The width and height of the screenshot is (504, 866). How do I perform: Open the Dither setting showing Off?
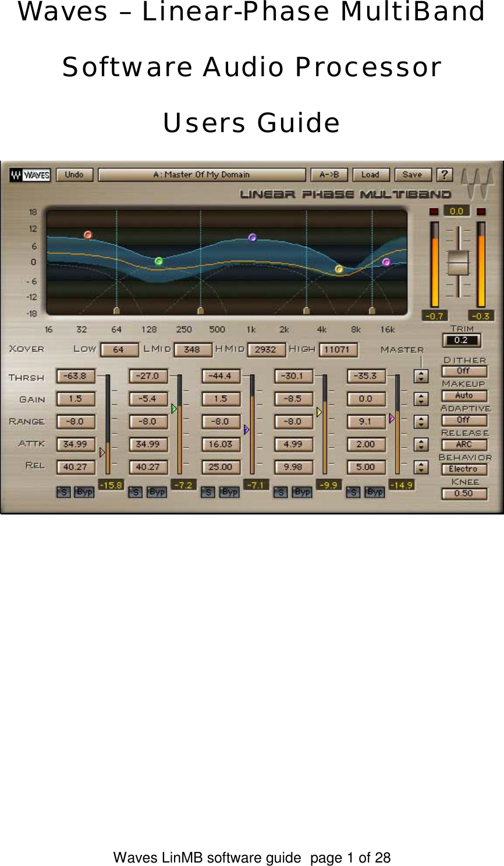pos(464,371)
